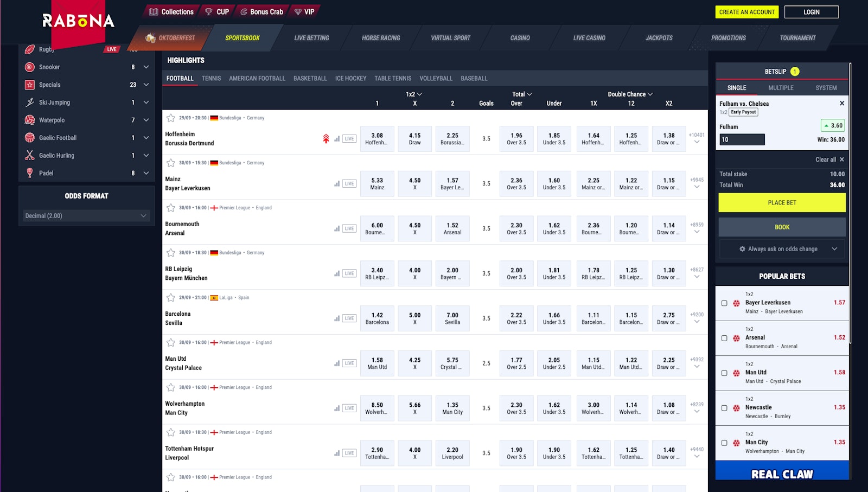Click the CREATE AN ACCOUNT button
The height and width of the screenshot is (492, 868).
[746, 12]
